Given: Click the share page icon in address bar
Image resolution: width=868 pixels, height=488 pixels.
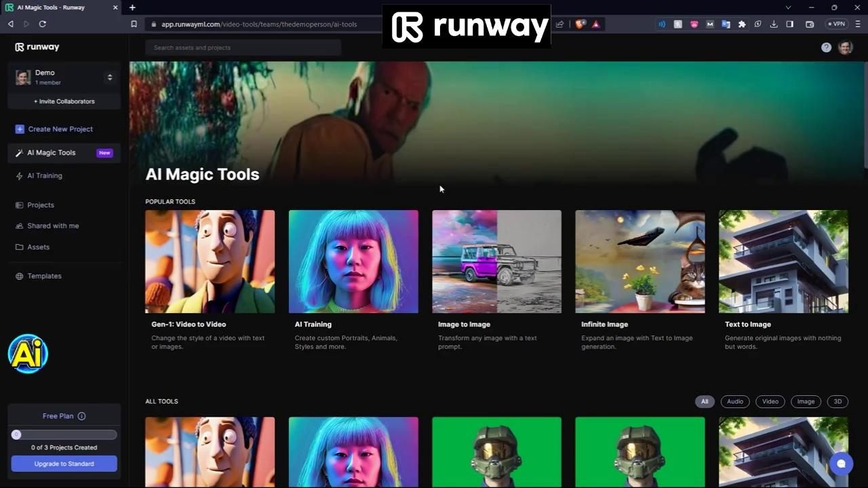Looking at the screenshot, I should coord(559,24).
